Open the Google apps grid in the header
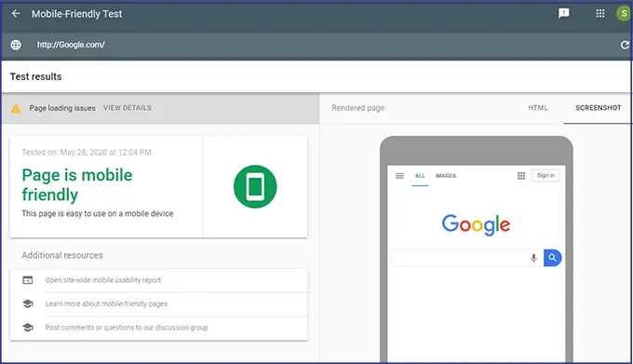The image size is (633, 364). pyautogui.click(x=600, y=13)
